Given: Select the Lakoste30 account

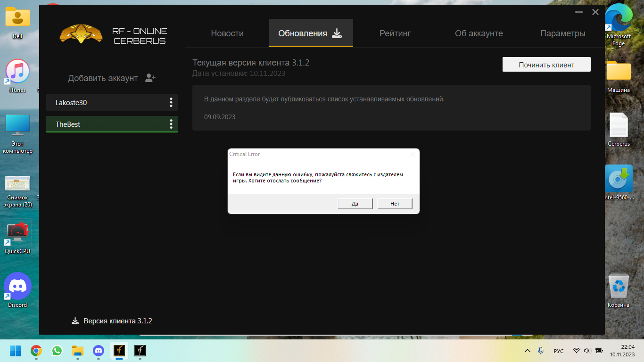Looking at the screenshot, I should click(x=104, y=102).
